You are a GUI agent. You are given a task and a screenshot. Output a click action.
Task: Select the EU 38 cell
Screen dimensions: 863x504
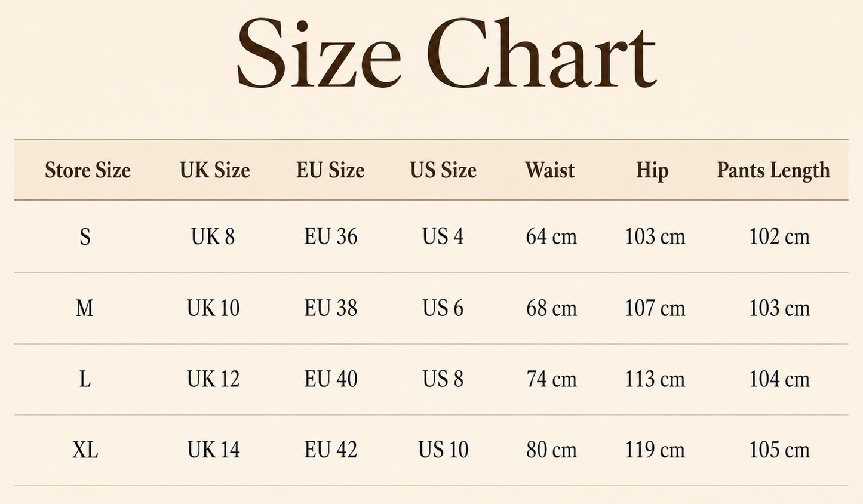pyautogui.click(x=331, y=308)
